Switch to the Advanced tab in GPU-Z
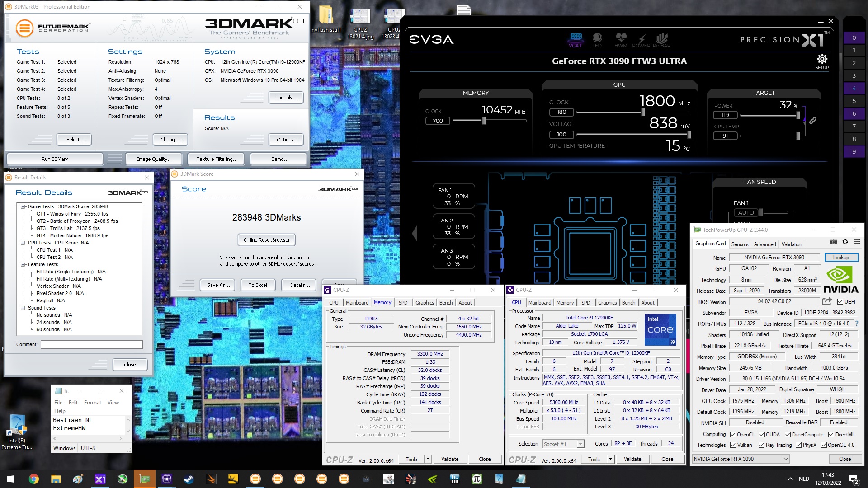The height and width of the screenshot is (488, 868). (765, 244)
